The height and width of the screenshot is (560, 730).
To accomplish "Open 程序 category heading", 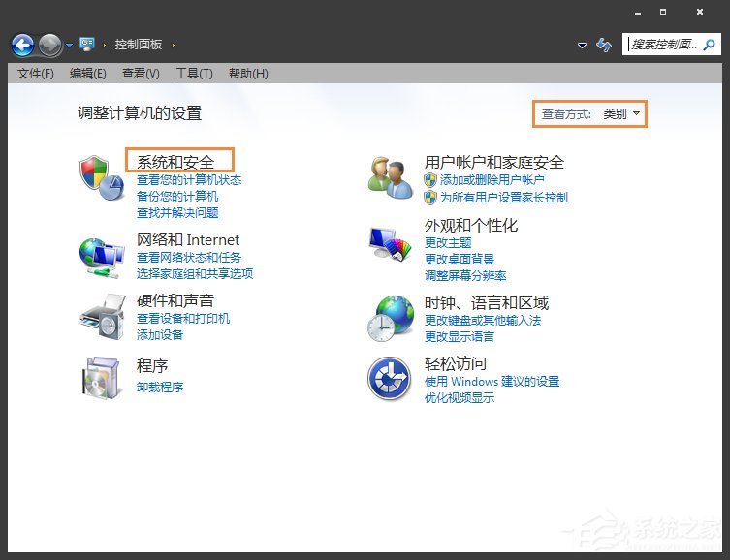I will 152,365.
